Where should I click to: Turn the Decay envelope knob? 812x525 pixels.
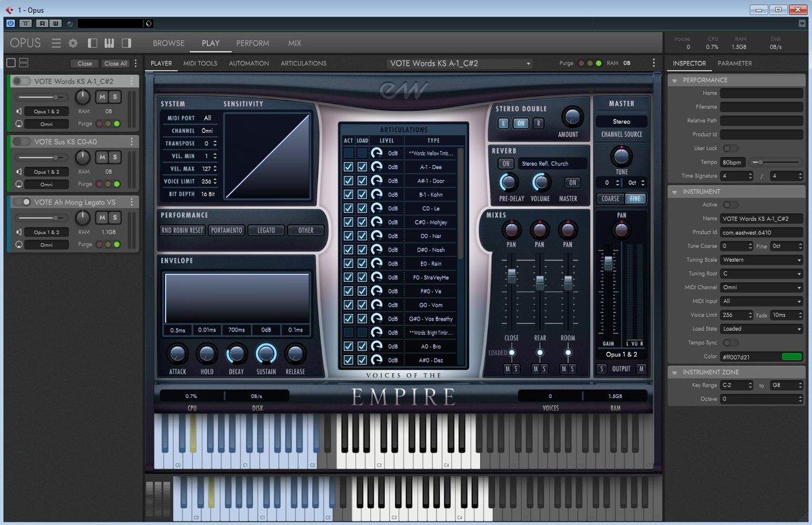[x=236, y=353]
